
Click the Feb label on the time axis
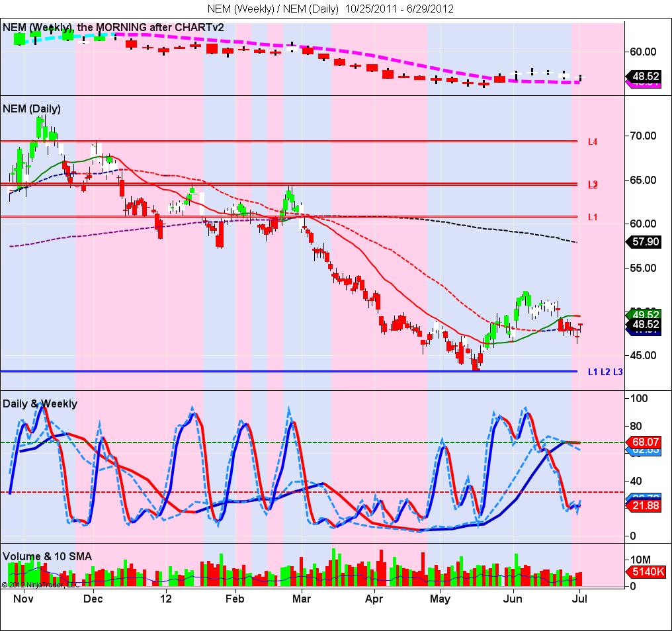(x=235, y=599)
